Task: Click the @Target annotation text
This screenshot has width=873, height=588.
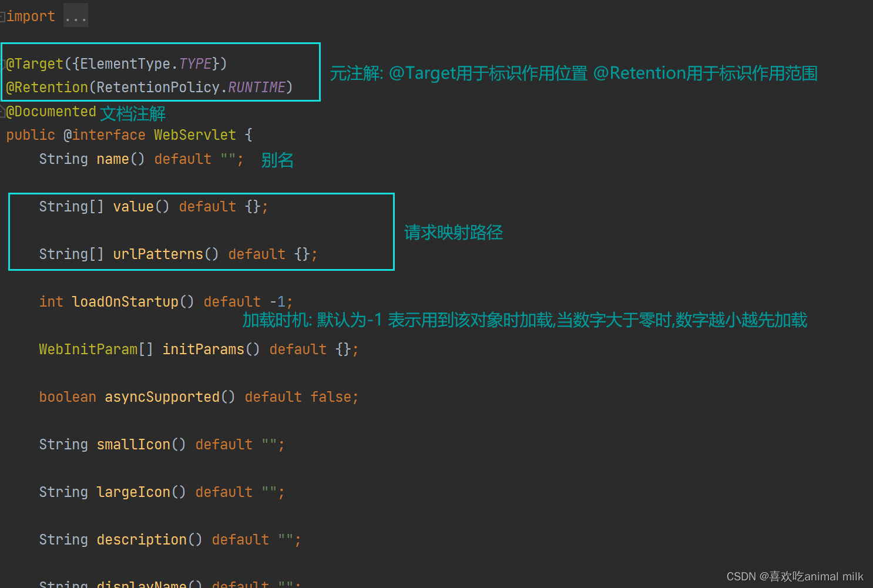Action: point(35,63)
